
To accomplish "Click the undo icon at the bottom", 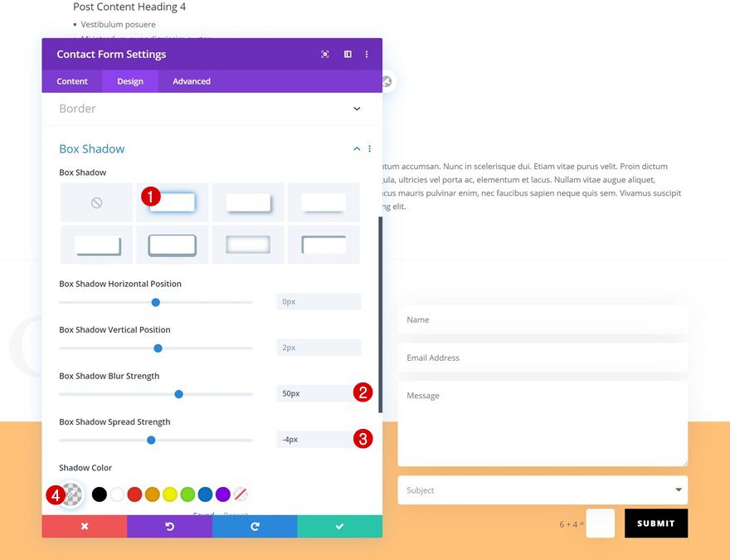I will (170, 526).
